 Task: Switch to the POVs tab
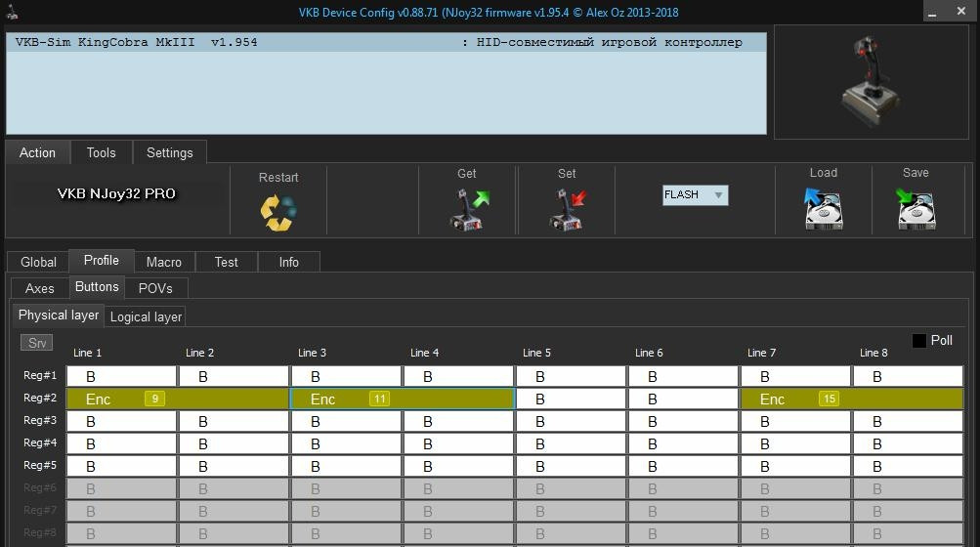[155, 288]
